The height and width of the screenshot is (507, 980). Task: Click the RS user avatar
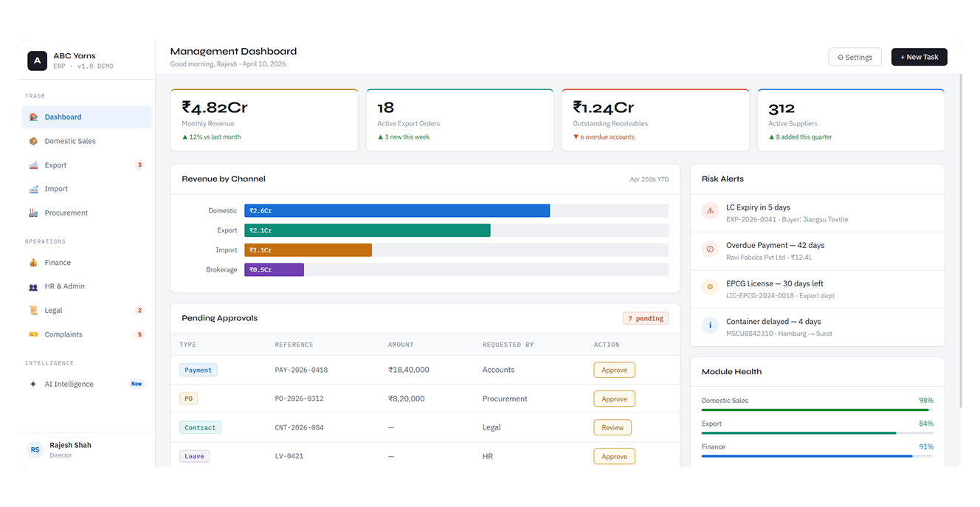(35, 449)
